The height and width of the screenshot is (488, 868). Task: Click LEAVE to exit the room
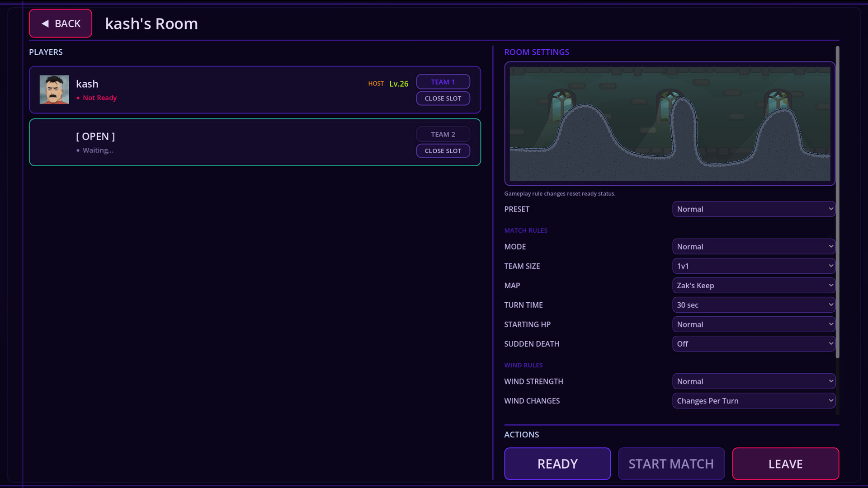coord(785,464)
